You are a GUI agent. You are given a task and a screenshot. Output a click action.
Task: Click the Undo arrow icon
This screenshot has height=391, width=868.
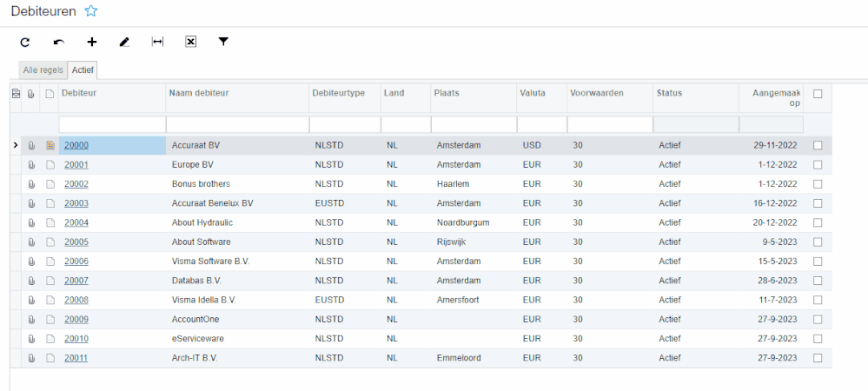click(58, 42)
